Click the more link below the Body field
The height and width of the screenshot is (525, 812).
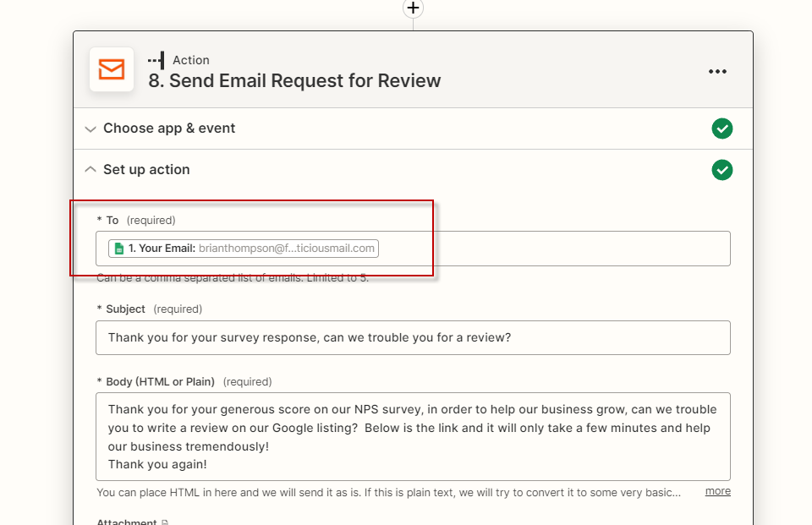(717, 490)
